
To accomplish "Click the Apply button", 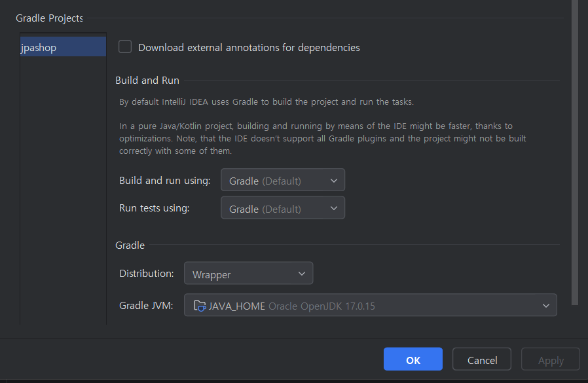I will [x=551, y=360].
